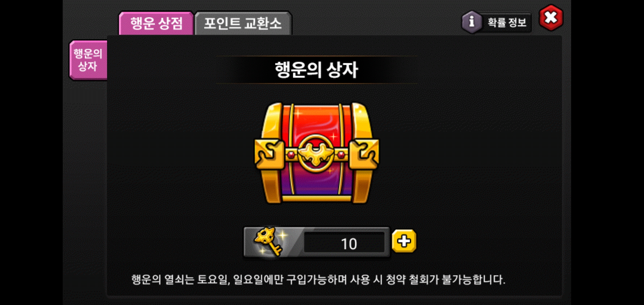The width and height of the screenshot is (644, 305).
Task: Tap the red gem left of the chest emblem
Action: click(x=291, y=154)
